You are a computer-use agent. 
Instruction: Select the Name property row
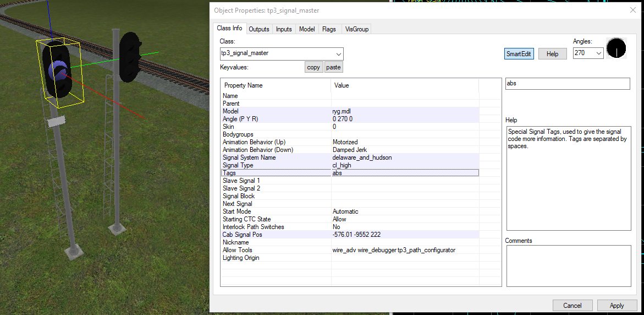click(350, 96)
